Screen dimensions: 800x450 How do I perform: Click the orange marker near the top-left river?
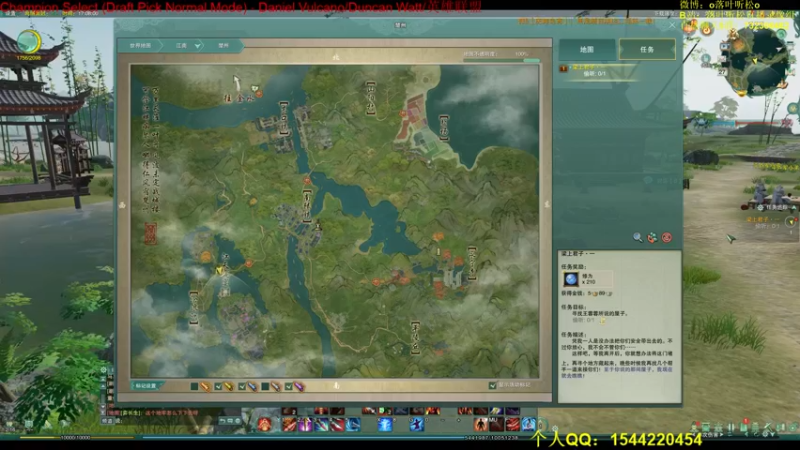259,93
